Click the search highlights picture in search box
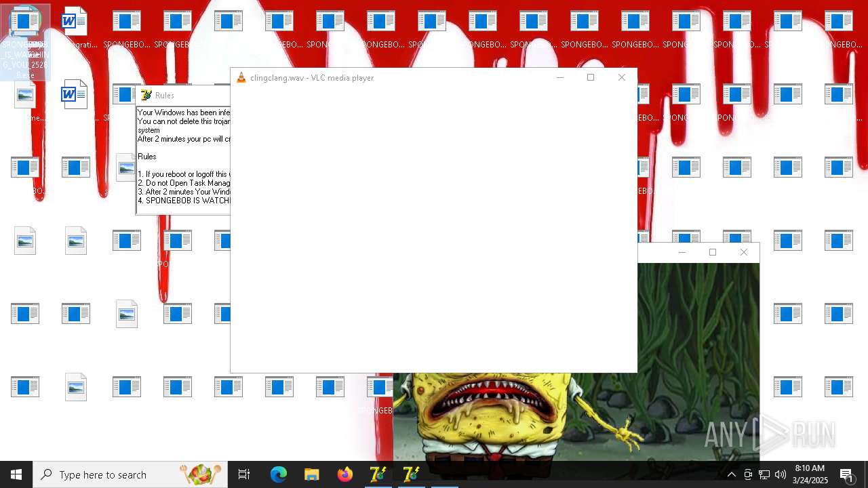This screenshot has height=488, width=868. pyautogui.click(x=201, y=474)
